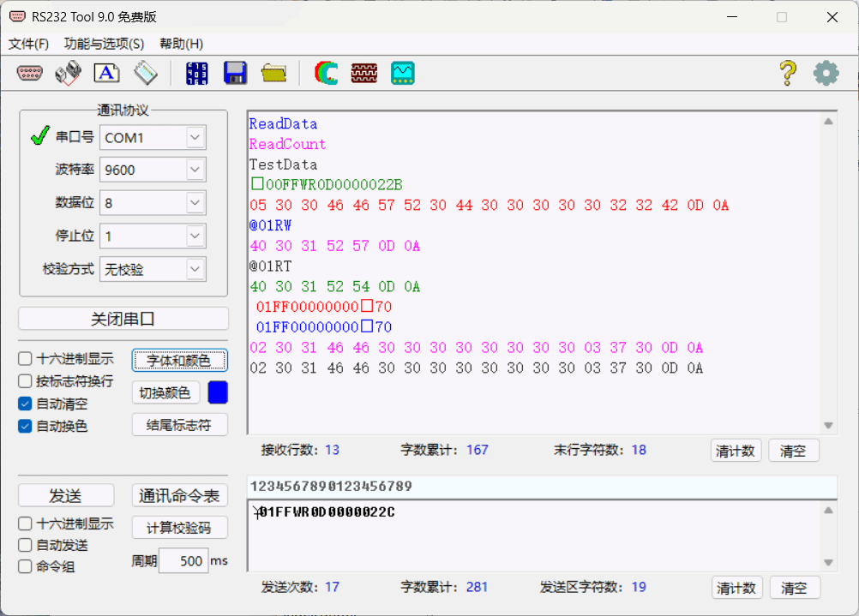Click the RS232 Tool title bar app icon
Screen dimensions: 859x616
pyautogui.click(x=17, y=16)
